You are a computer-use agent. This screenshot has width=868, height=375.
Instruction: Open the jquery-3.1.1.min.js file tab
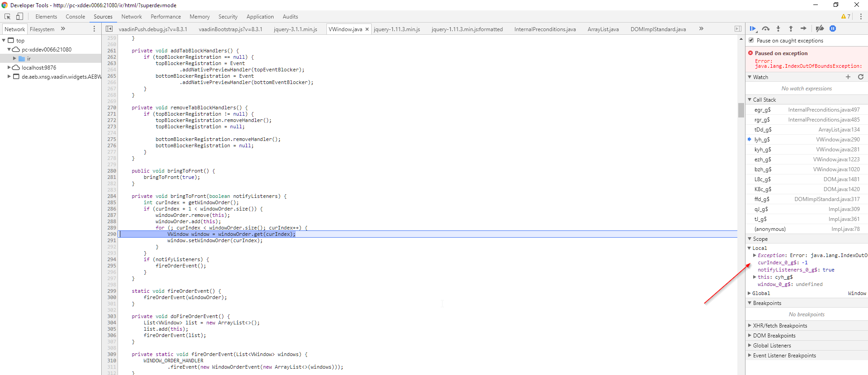[x=295, y=29]
